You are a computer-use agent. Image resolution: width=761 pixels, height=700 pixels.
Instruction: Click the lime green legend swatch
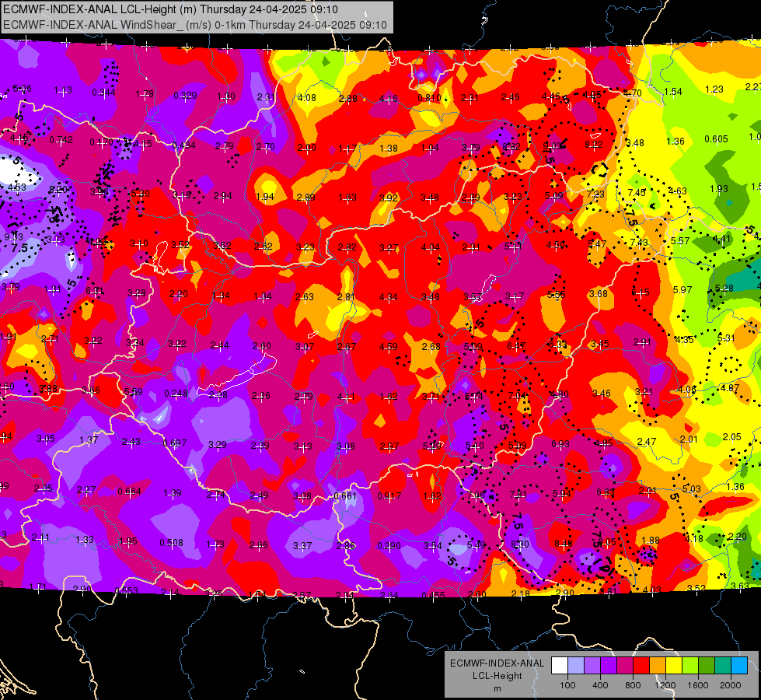click(x=690, y=666)
